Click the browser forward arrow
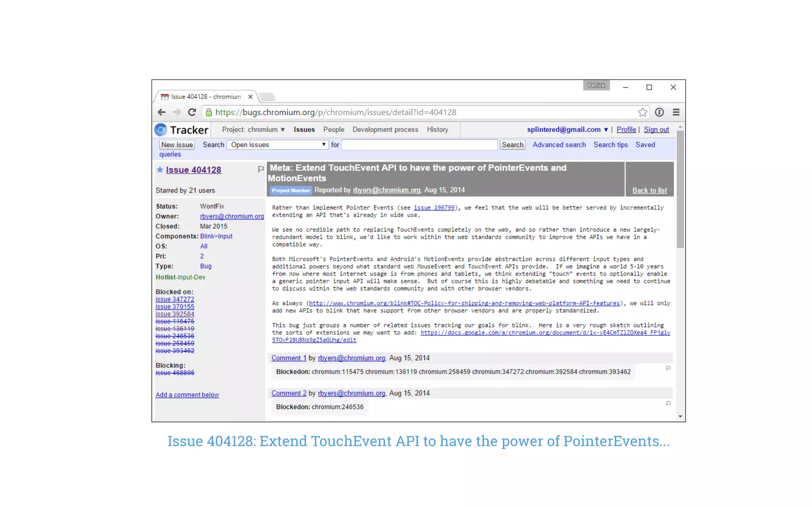812x508 pixels. 177,112
